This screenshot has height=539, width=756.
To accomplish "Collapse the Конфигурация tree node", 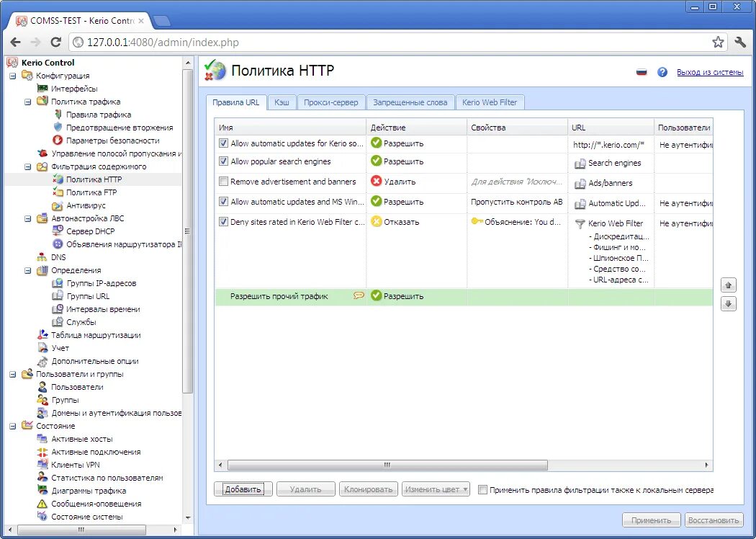I will [x=13, y=76].
